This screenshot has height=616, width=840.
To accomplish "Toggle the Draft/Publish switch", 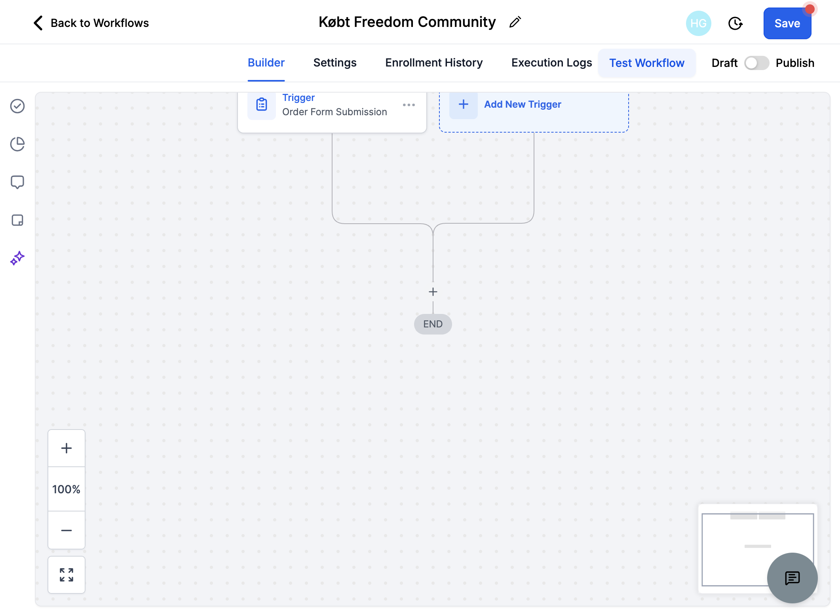I will tap(756, 63).
